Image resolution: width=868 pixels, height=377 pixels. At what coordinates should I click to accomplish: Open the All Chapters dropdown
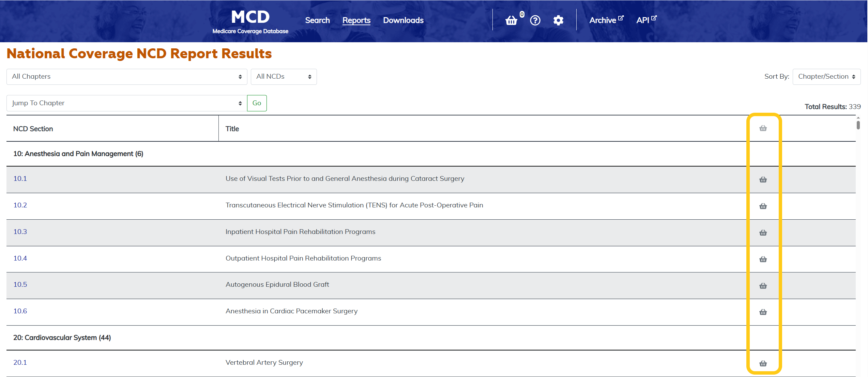pyautogui.click(x=126, y=77)
